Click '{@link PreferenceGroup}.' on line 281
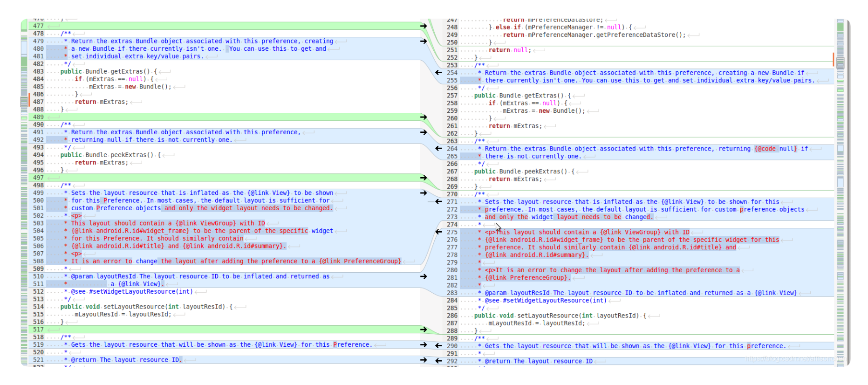868x385 pixels. (528, 278)
